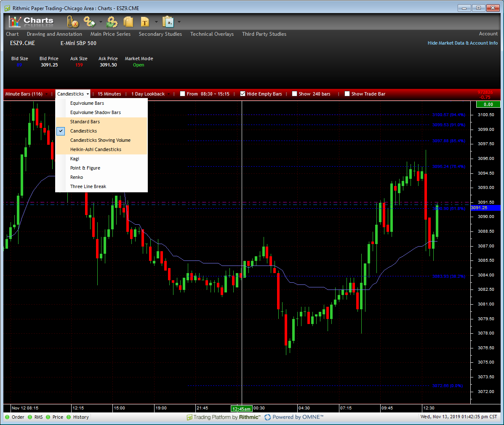
Task: Click the paperclip with red X icon
Action: pyautogui.click(x=73, y=22)
